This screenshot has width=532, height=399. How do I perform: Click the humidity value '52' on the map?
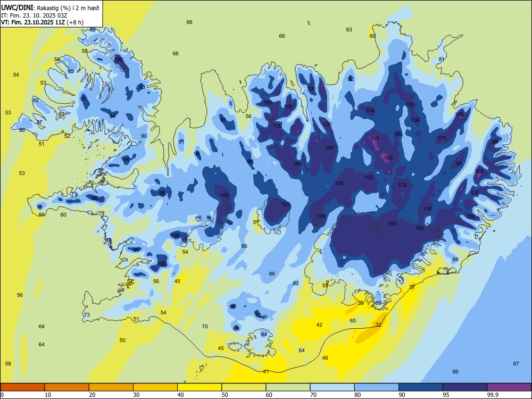tap(67, 136)
